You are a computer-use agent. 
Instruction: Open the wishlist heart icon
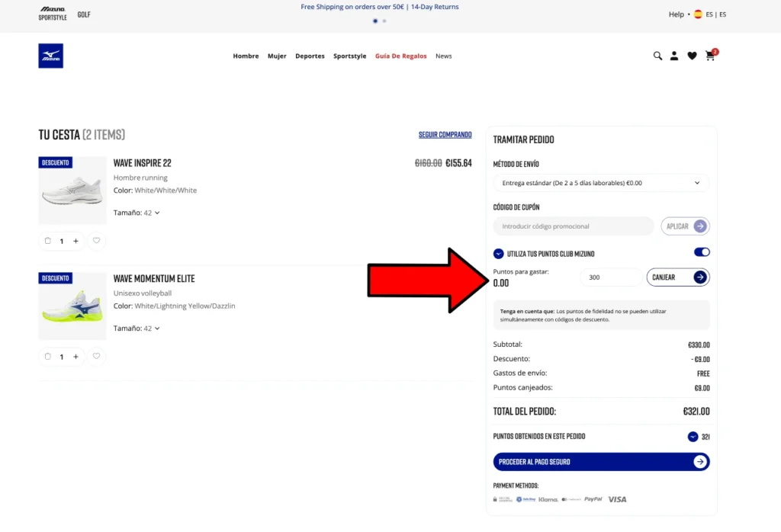pos(692,56)
